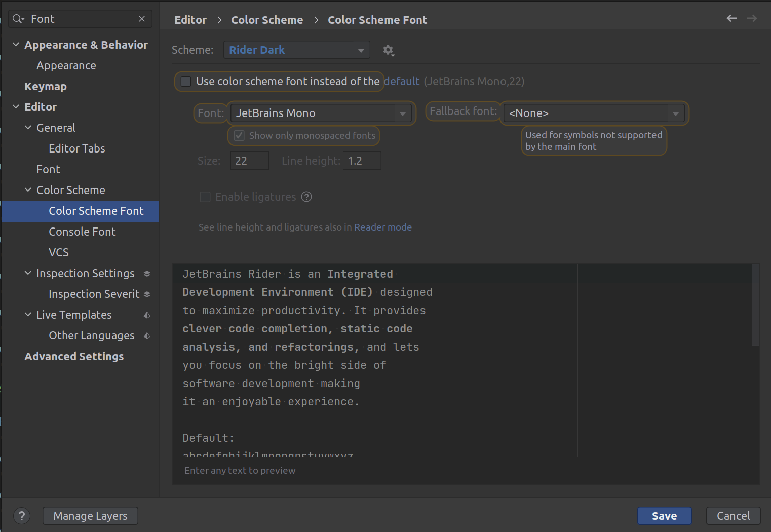The image size is (771, 532).
Task: Open Manage Layers dialog
Action: click(90, 516)
